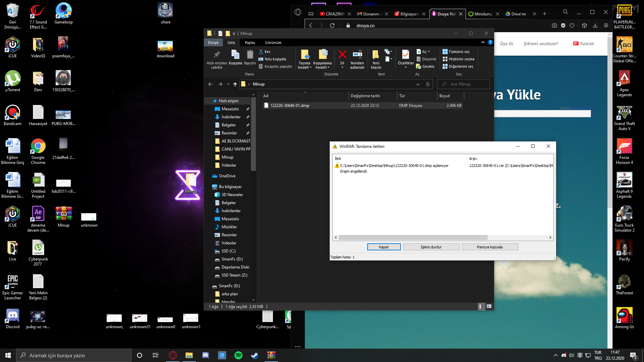Click Opera's heart bookmark icon

click(x=572, y=25)
